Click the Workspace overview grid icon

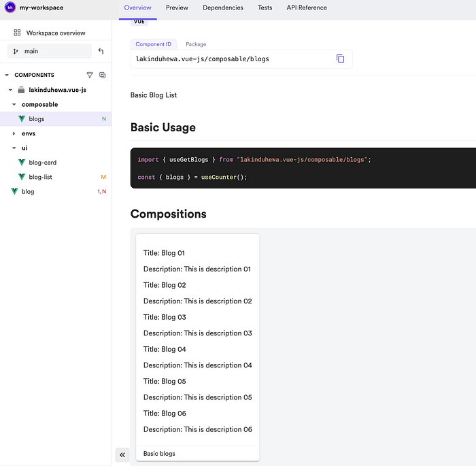pyautogui.click(x=17, y=33)
